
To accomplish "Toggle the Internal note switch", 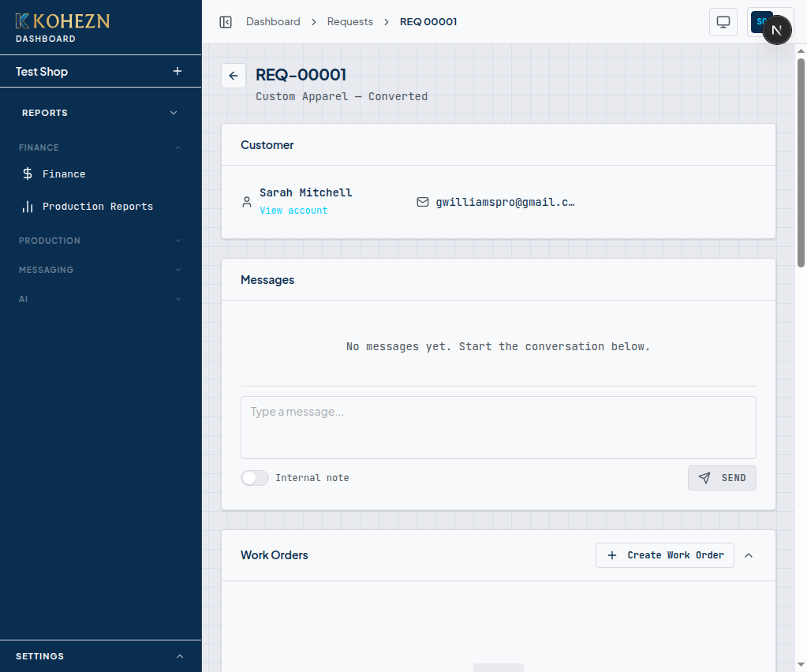I will tap(255, 478).
